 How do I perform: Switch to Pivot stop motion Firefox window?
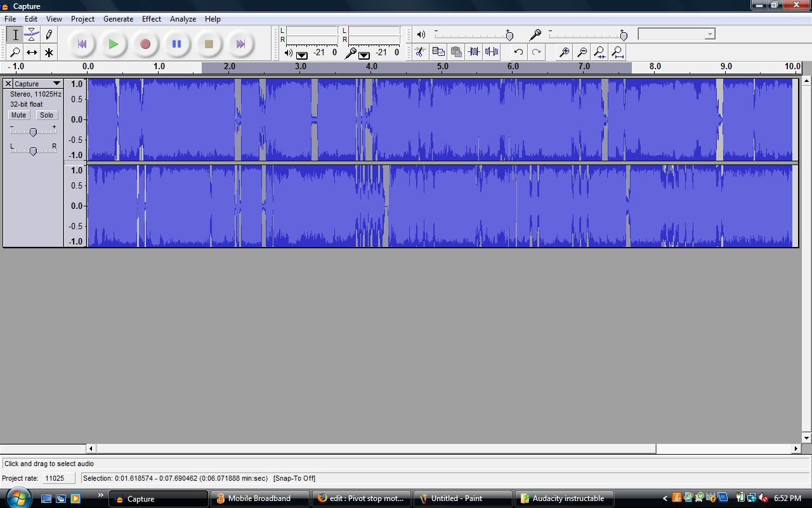coord(361,498)
